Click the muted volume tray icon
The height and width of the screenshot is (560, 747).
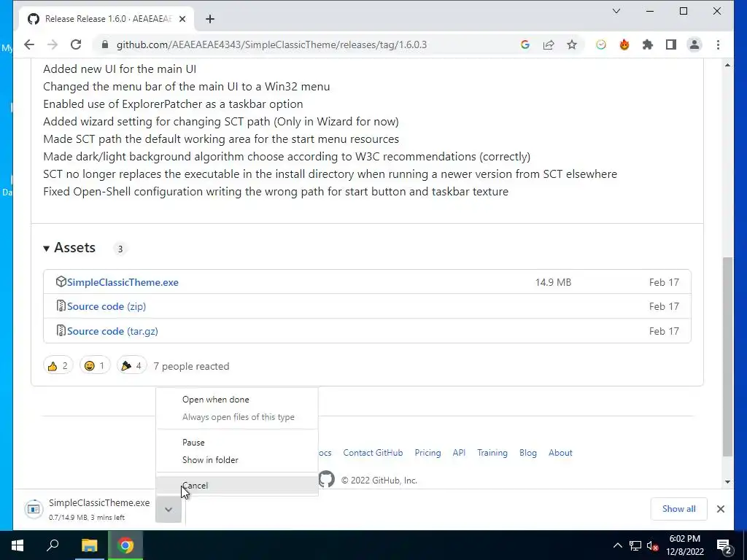[x=653, y=545]
